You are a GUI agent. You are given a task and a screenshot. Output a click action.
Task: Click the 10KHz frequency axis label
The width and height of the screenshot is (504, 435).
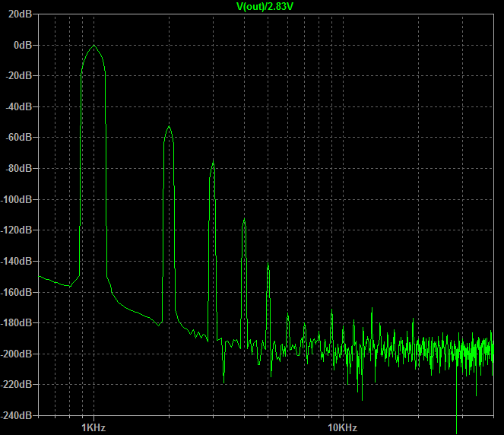point(343,427)
